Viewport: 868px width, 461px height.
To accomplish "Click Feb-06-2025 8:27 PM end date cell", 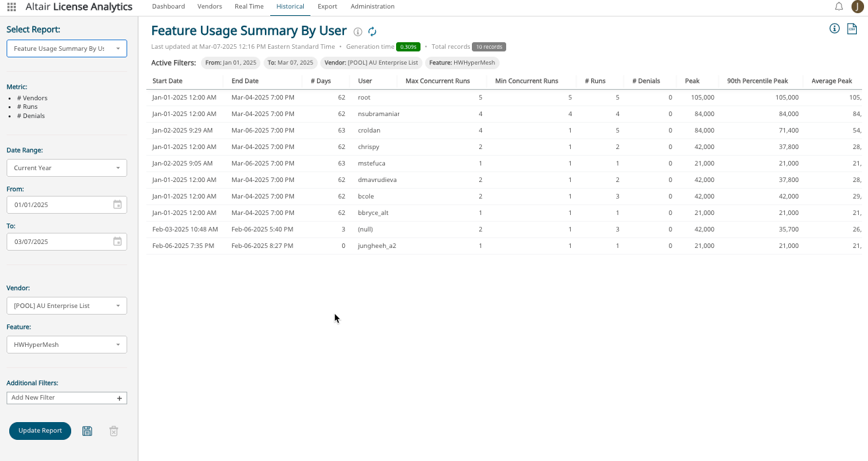I will click(262, 246).
